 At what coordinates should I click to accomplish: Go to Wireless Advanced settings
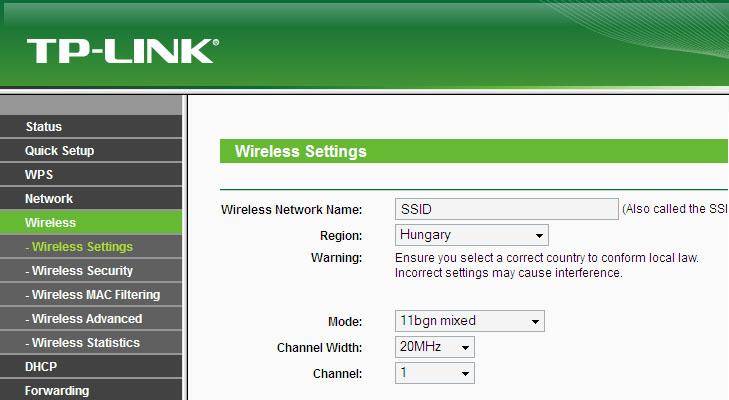click(x=91, y=319)
